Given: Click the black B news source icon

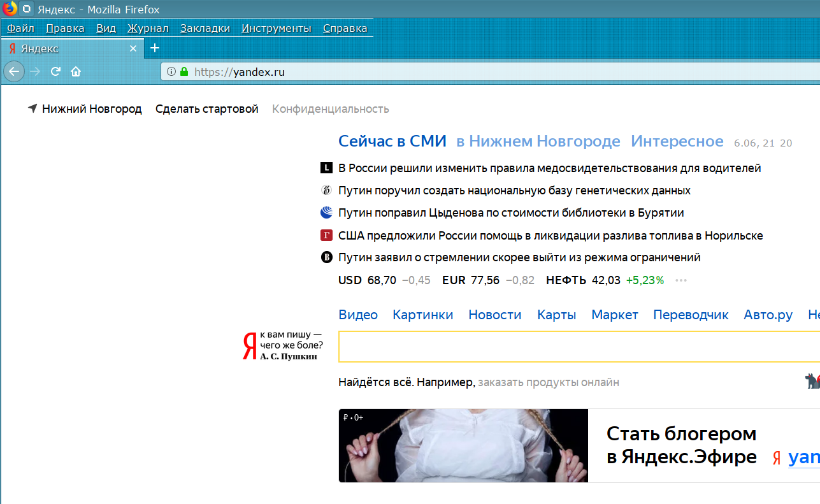Looking at the screenshot, I should pos(326,257).
